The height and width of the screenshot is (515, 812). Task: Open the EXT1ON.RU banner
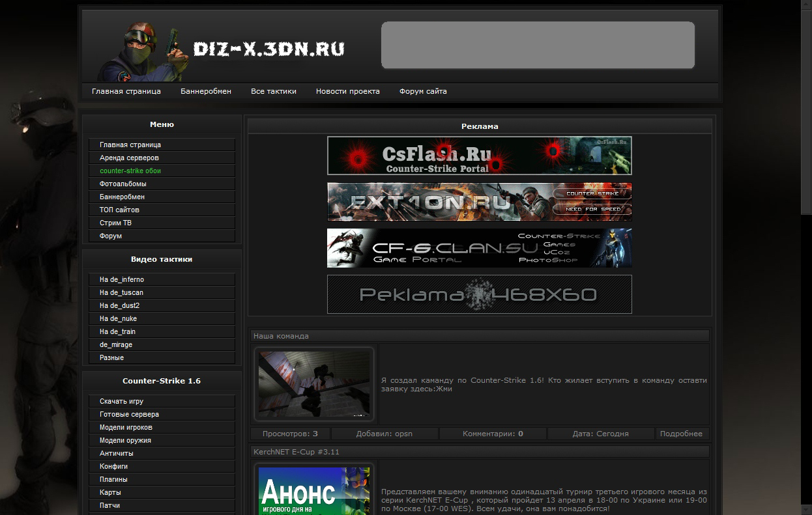tap(479, 202)
